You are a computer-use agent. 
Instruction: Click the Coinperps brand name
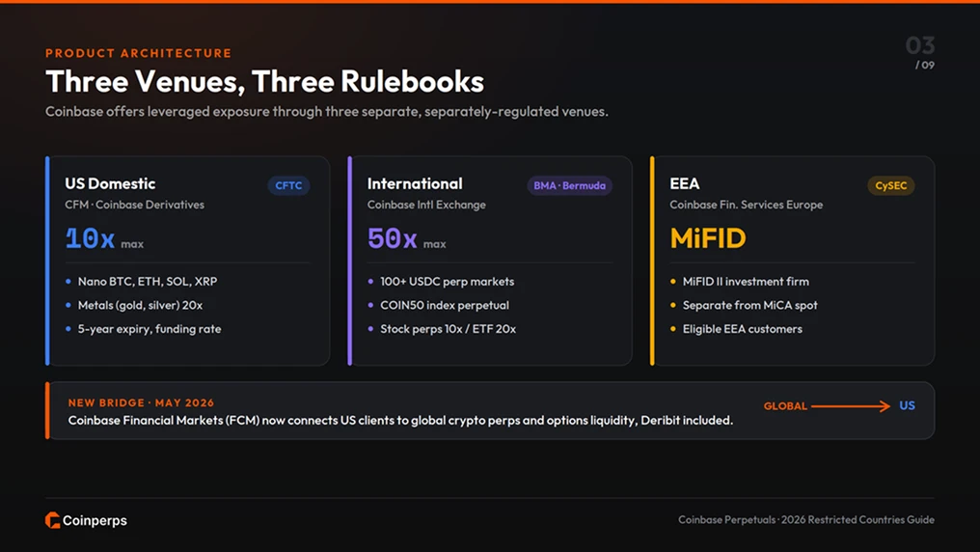pyautogui.click(x=95, y=521)
